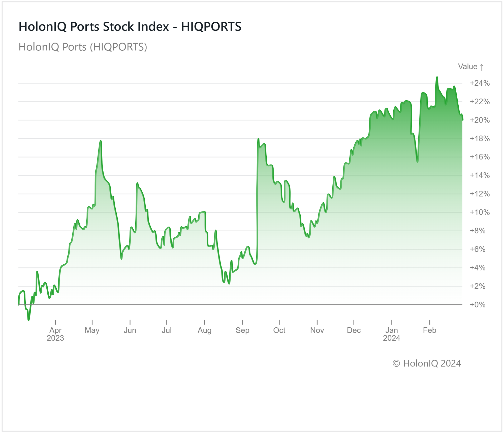504x433 pixels.
Task: Click the +20% y-axis label
Action: tap(480, 120)
